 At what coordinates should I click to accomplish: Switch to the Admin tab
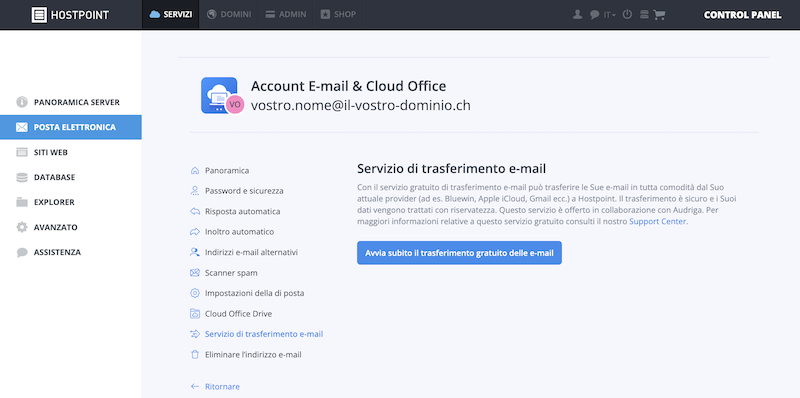[x=286, y=14]
